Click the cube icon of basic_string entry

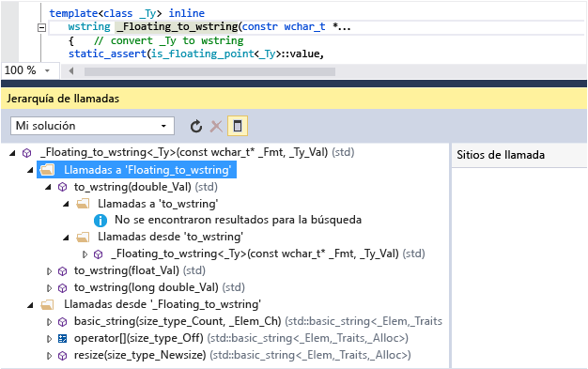point(63,322)
